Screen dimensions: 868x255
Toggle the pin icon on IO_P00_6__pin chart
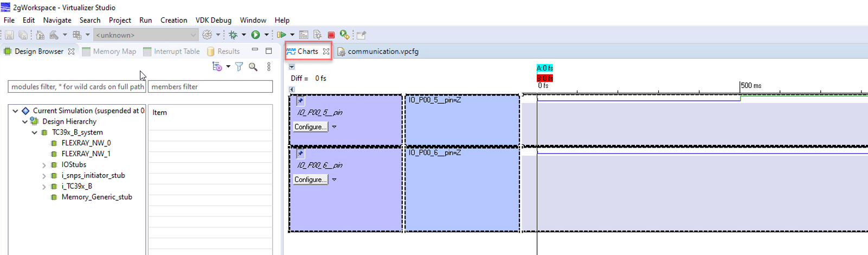coord(300,154)
